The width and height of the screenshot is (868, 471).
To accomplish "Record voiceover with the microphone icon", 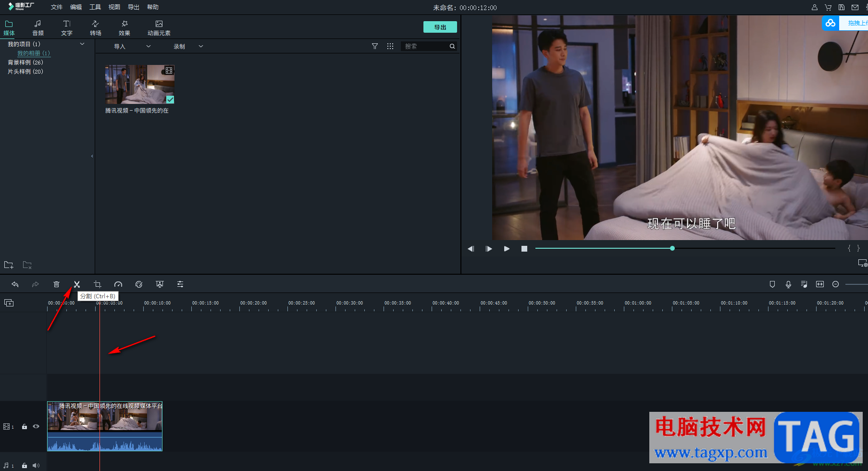I will tap(788, 284).
